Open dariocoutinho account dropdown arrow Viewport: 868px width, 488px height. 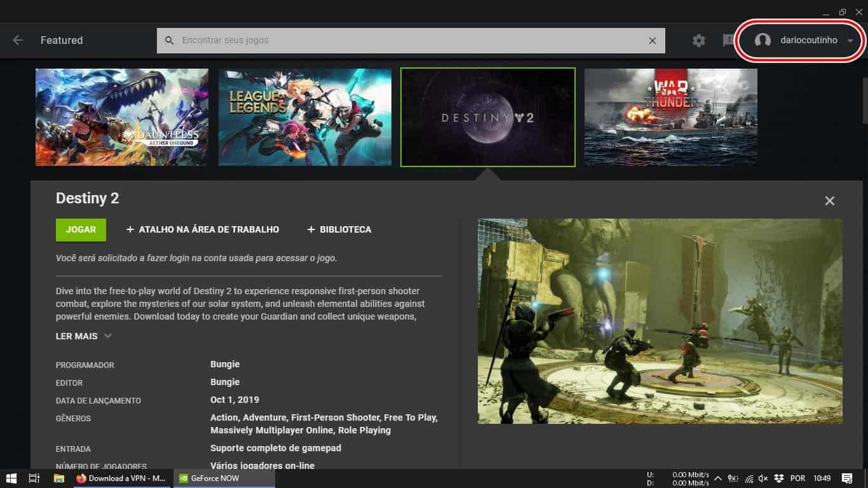coord(850,41)
